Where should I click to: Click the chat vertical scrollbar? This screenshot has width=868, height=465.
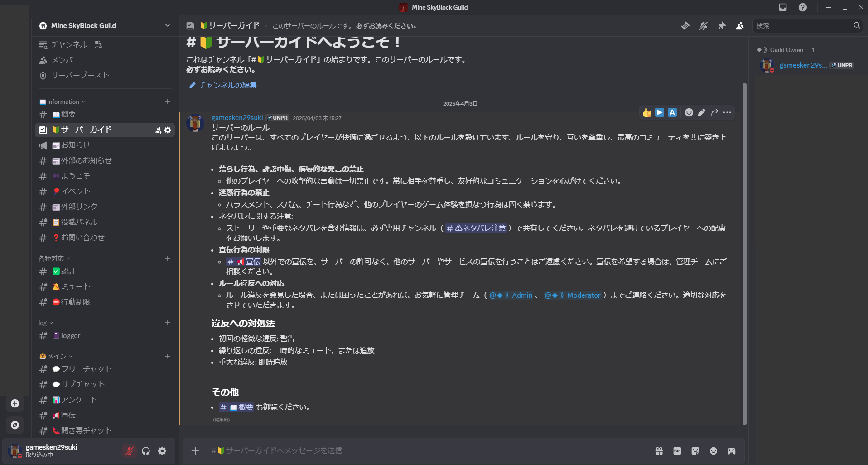pyautogui.click(x=744, y=254)
